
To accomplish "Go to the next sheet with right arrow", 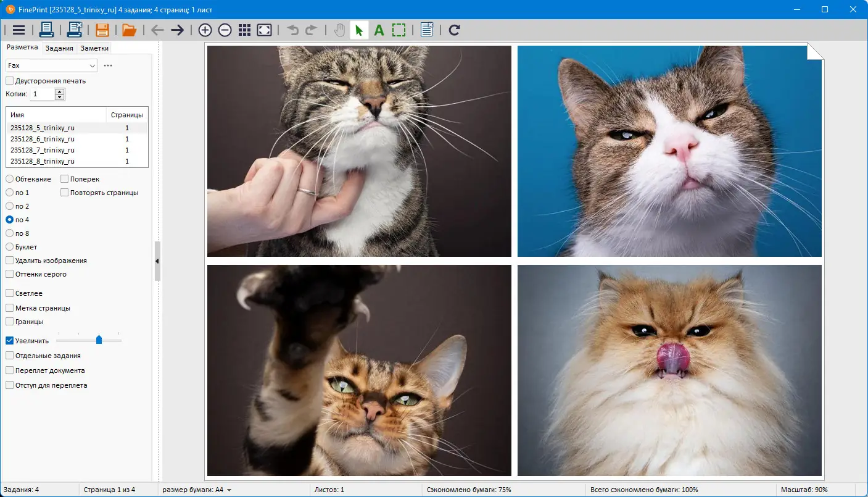I will point(178,30).
